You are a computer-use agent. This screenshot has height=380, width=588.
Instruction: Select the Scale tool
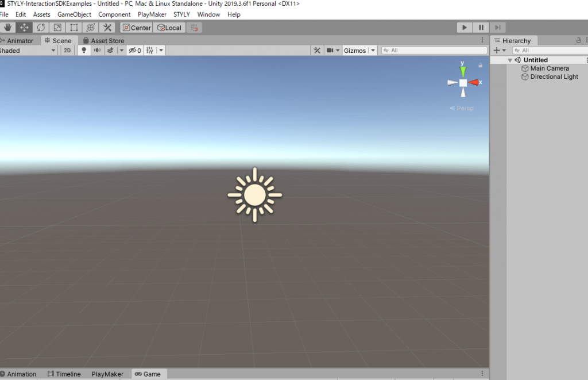click(57, 27)
